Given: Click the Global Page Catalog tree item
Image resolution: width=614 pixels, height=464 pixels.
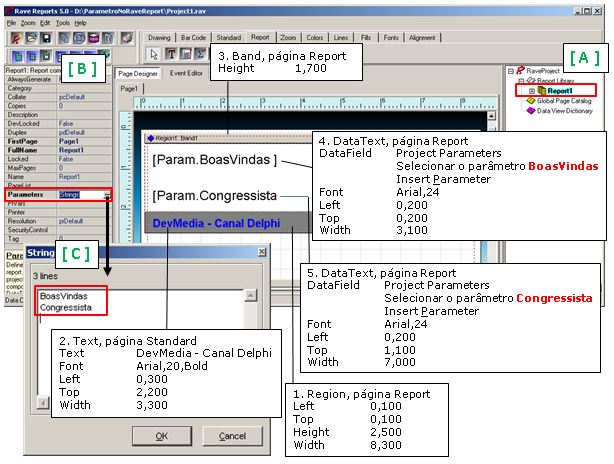Looking at the screenshot, I should [x=566, y=101].
